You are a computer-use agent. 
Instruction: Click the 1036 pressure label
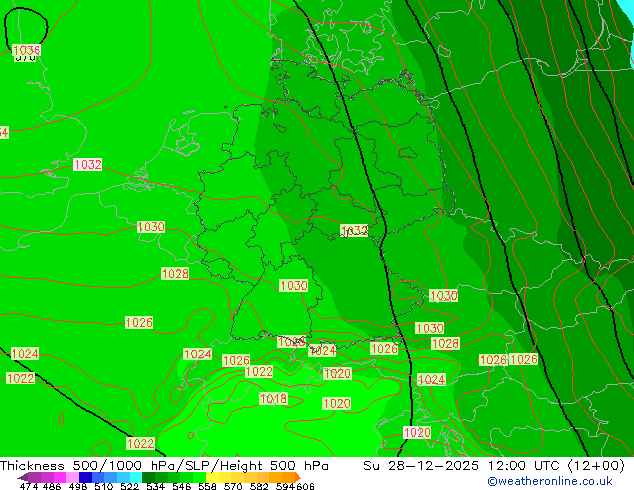tap(27, 50)
